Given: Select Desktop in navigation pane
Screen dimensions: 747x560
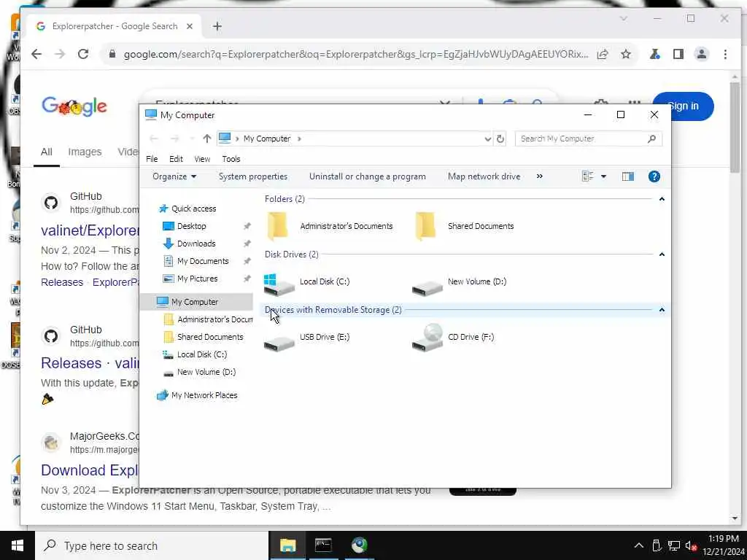Looking at the screenshot, I should pos(192,226).
